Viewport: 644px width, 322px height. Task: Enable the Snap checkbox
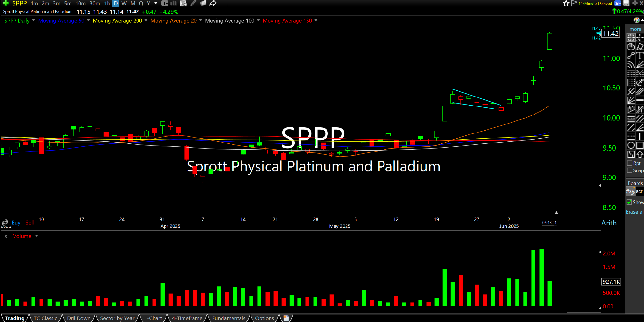tap(630, 170)
